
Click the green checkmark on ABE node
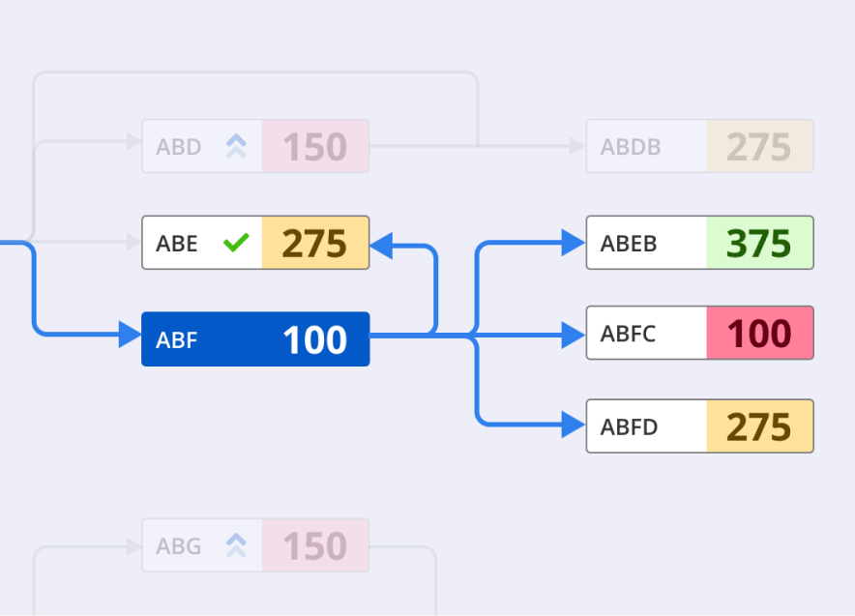[236, 243]
